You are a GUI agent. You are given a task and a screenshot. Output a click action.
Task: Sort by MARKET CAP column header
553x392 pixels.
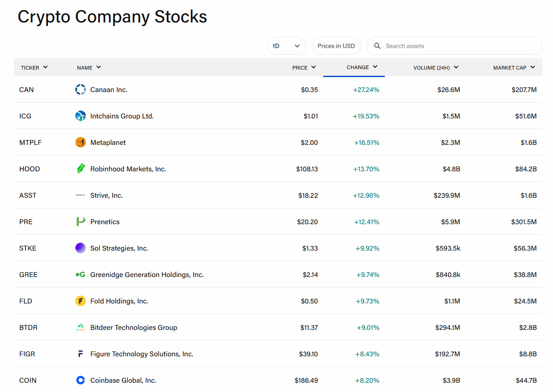[x=514, y=67]
